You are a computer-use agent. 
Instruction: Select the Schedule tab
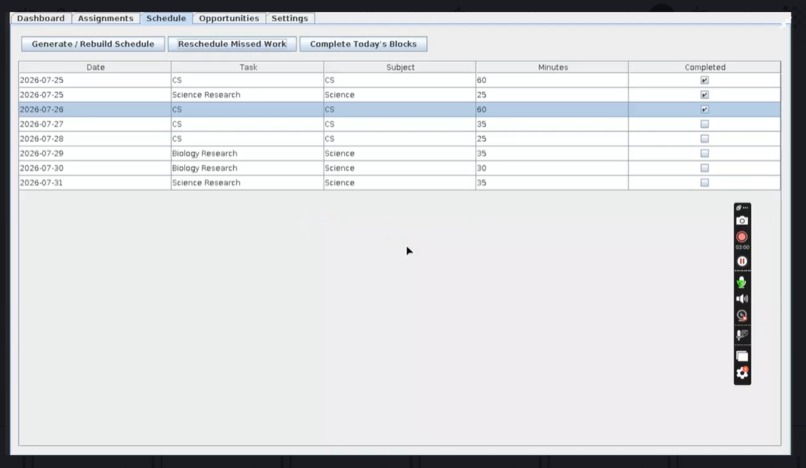click(x=166, y=18)
